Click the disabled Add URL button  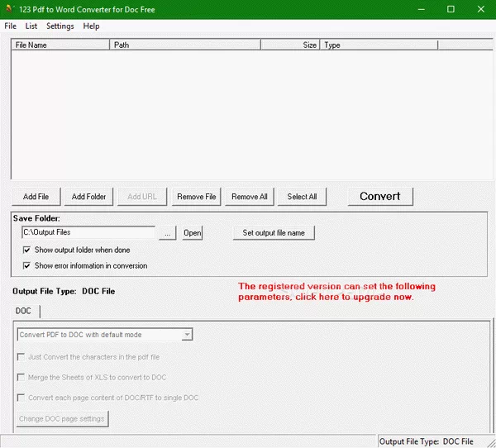142,197
